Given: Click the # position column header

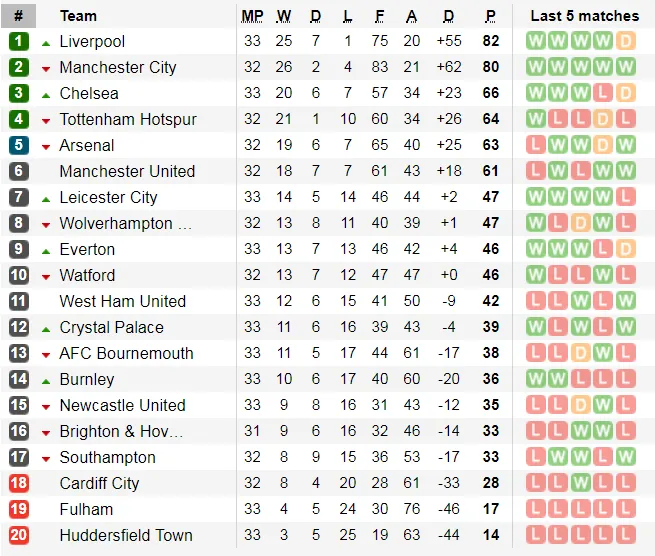Looking at the screenshot, I should pyautogui.click(x=19, y=16).
